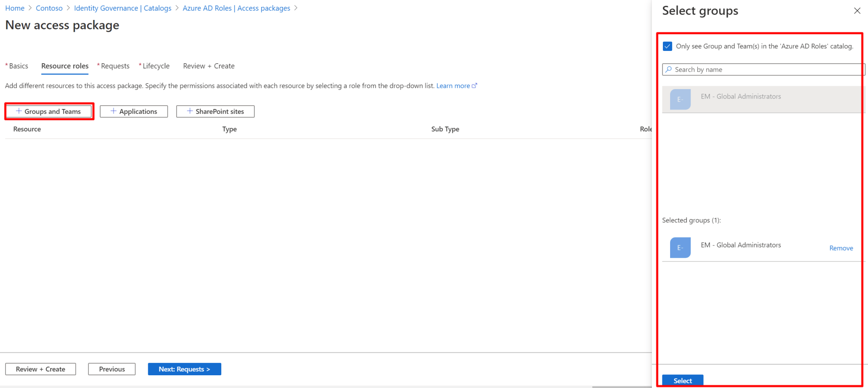868x388 pixels.
Task: Click the external link icon next to Learn more
Action: pyautogui.click(x=474, y=85)
